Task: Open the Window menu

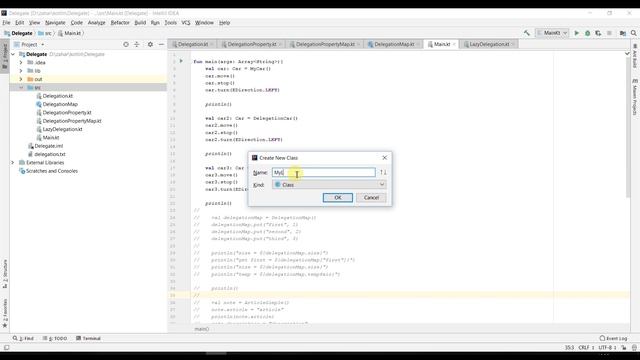Action: 204,23
